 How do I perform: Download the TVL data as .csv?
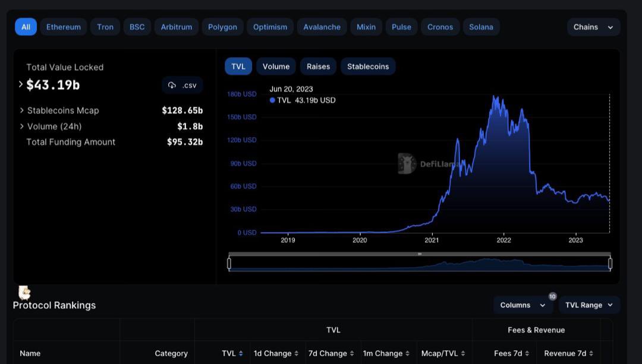point(182,85)
